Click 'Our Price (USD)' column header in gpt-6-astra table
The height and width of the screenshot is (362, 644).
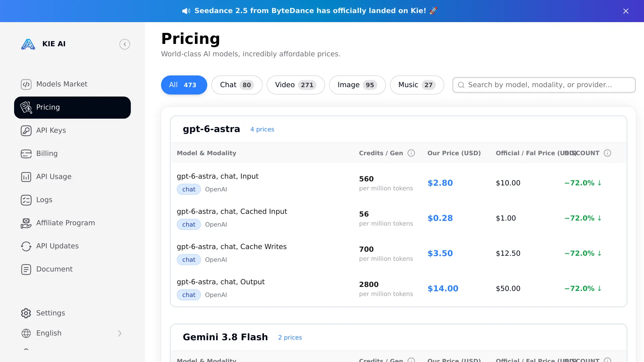click(454, 153)
